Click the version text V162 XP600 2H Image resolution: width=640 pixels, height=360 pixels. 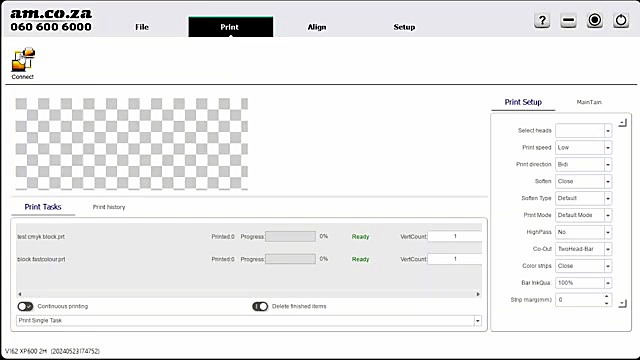point(52,351)
